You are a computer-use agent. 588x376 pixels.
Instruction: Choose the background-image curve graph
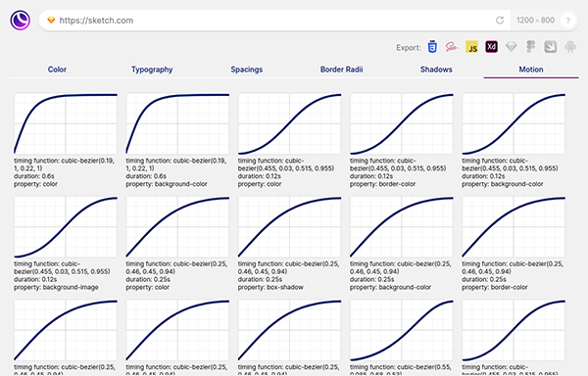click(66, 227)
